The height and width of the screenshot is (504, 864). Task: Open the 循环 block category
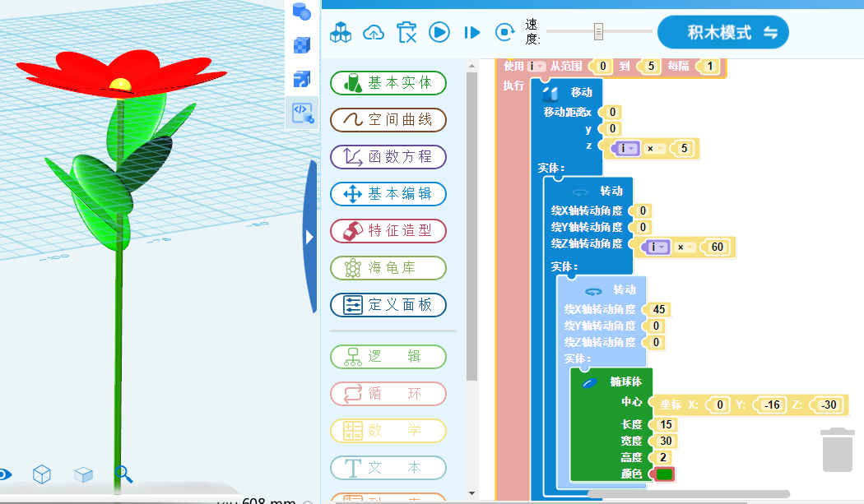[x=388, y=394]
